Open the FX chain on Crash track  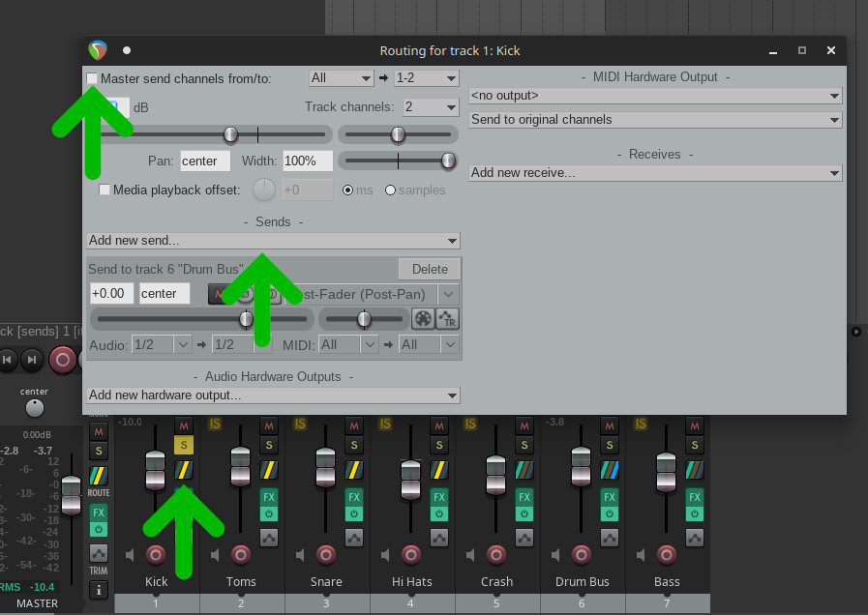[x=524, y=498]
